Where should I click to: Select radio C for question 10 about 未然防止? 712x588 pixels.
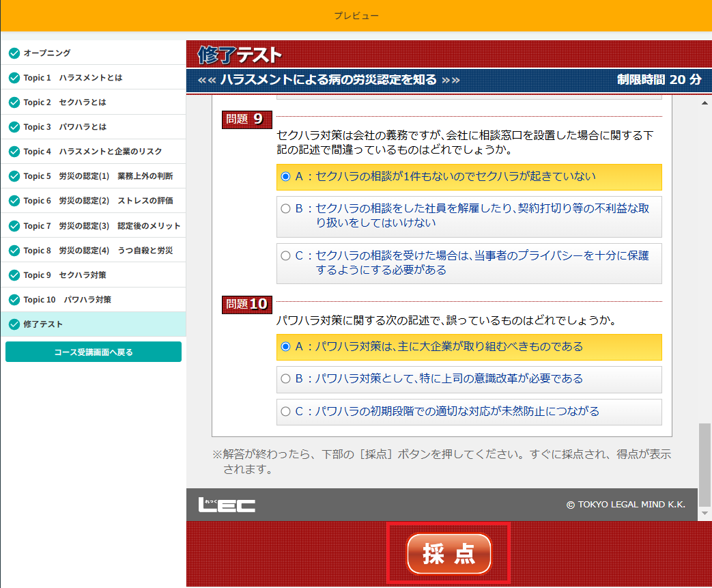pos(285,412)
